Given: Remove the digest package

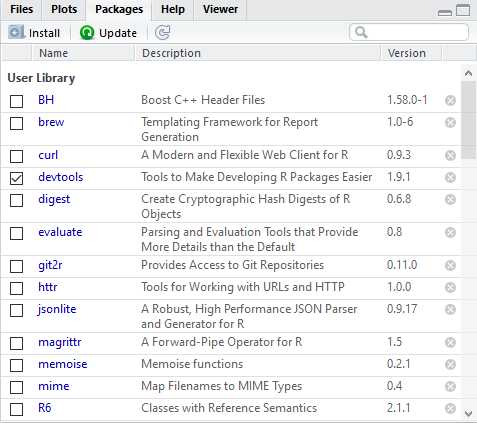Looking at the screenshot, I should coord(450,199).
